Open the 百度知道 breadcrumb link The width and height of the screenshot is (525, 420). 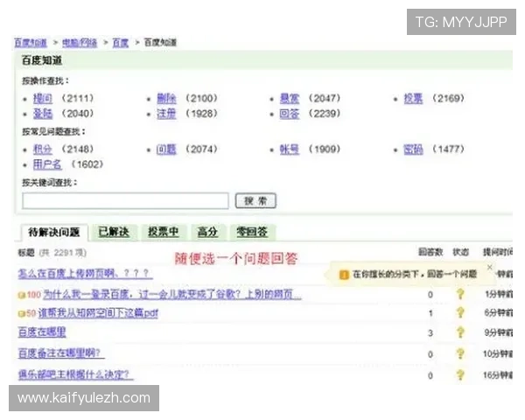point(31,43)
